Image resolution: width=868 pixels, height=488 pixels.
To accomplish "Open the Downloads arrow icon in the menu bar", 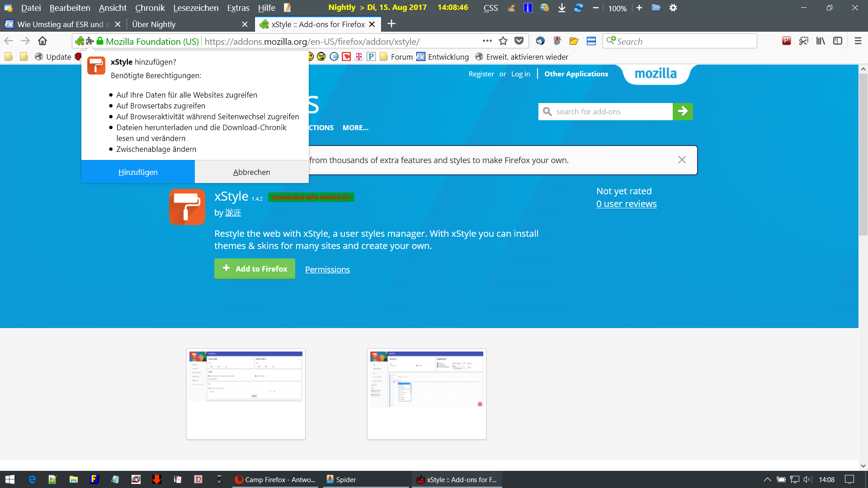I will pyautogui.click(x=561, y=8).
